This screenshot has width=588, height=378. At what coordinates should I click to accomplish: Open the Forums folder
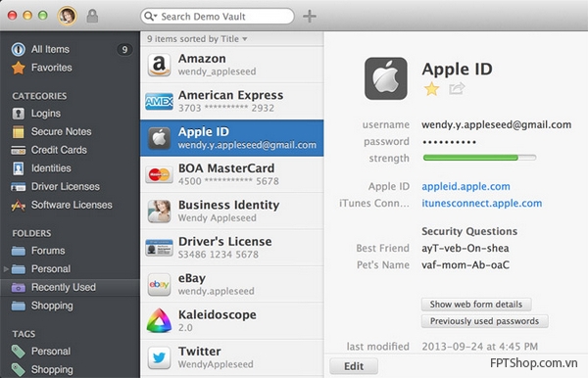click(x=38, y=251)
